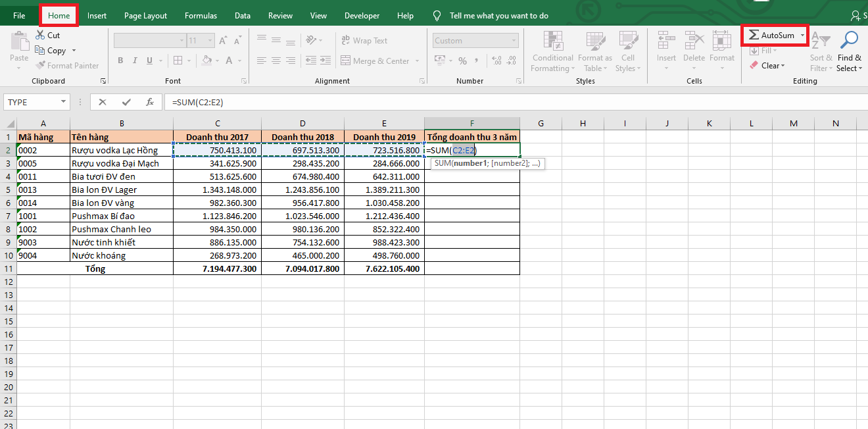Confirm the formula with the checkmark
The image size is (868, 429).
tap(126, 102)
